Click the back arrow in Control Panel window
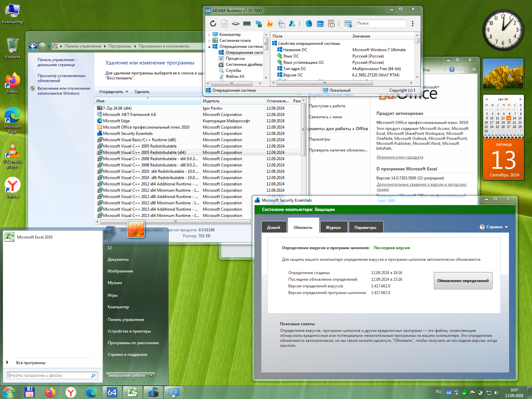 (x=33, y=46)
